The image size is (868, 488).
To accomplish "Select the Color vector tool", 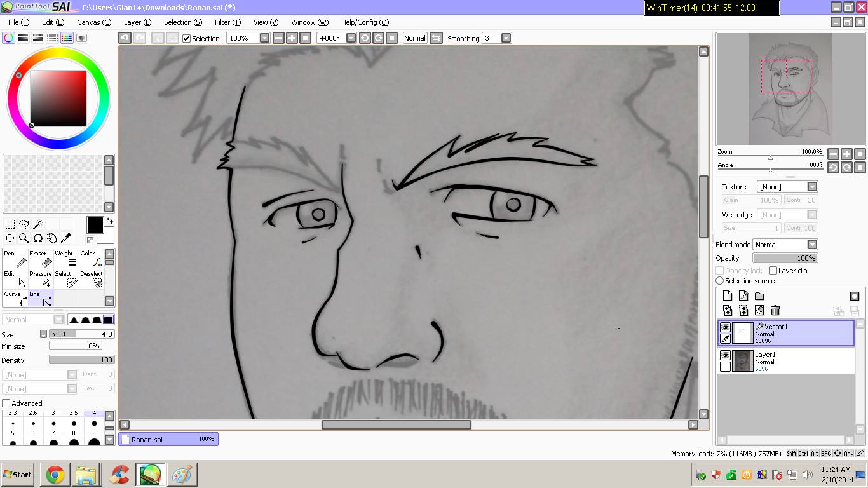I will tap(92, 259).
